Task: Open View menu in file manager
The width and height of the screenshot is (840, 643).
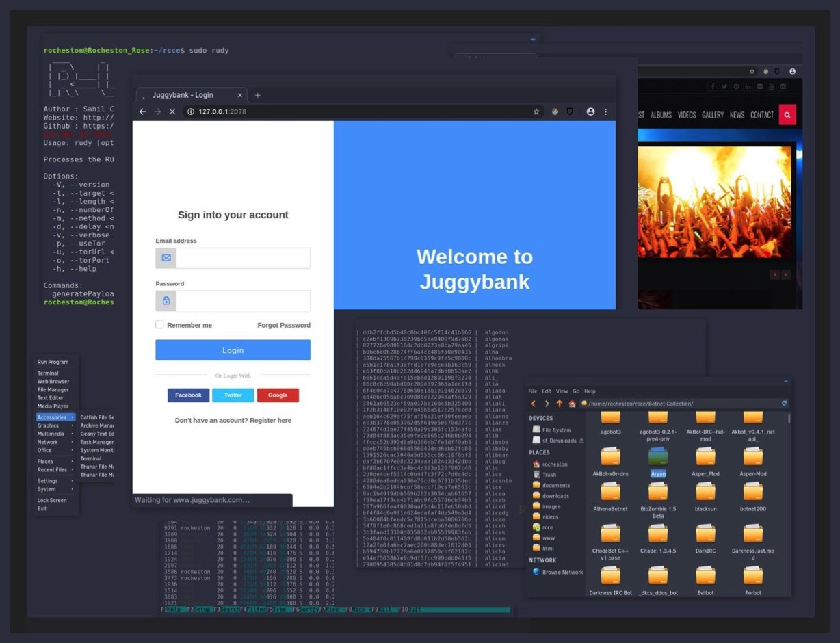Action: click(562, 391)
